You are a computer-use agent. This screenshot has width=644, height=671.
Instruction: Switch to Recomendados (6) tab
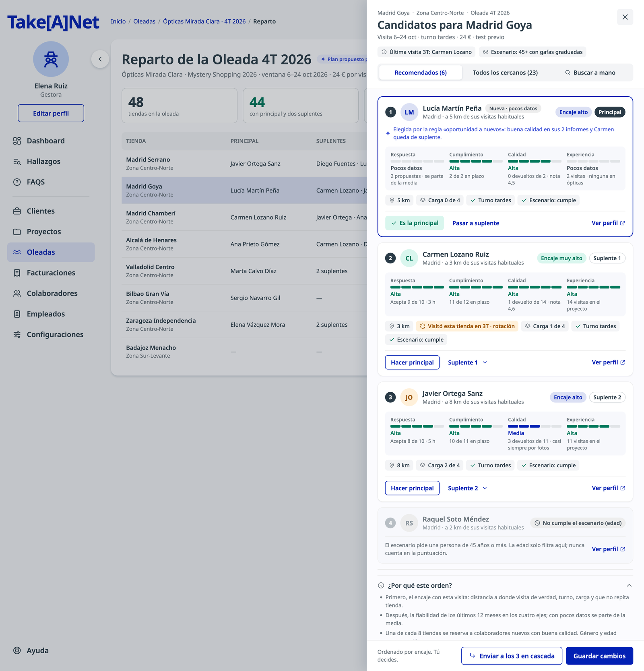[x=421, y=72]
